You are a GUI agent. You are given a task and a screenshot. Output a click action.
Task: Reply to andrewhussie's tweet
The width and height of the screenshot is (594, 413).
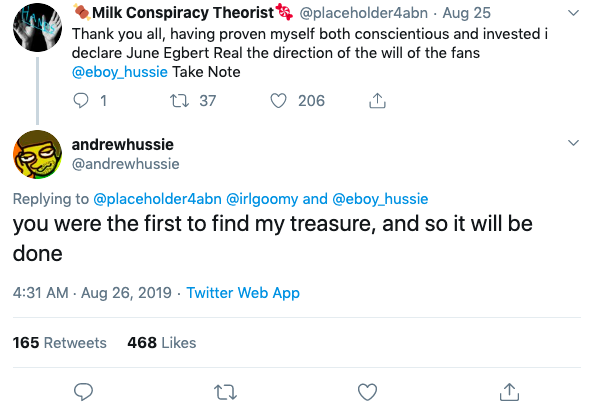pyautogui.click(x=83, y=392)
